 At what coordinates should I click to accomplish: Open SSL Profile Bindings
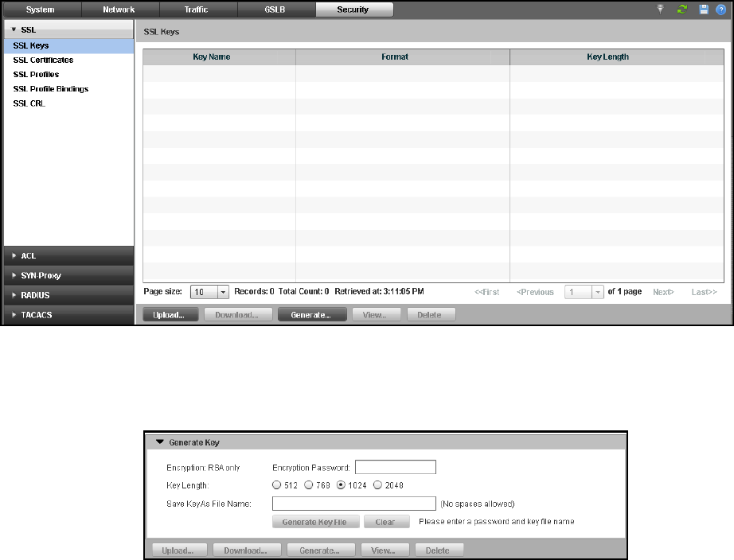[51, 89]
